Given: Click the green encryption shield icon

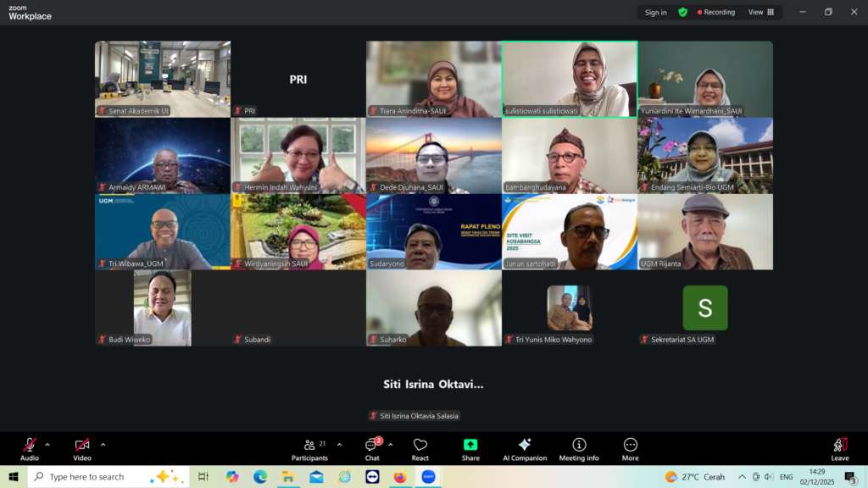Looking at the screenshot, I should tap(682, 13).
